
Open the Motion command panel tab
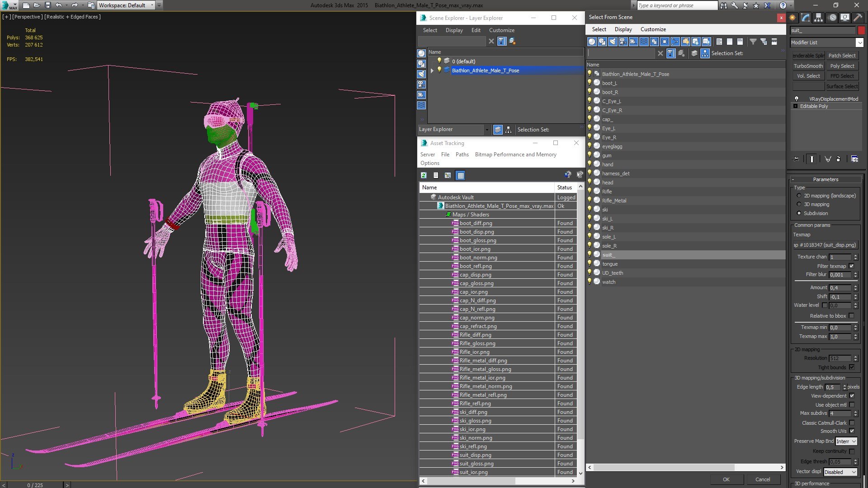pos(832,18)
